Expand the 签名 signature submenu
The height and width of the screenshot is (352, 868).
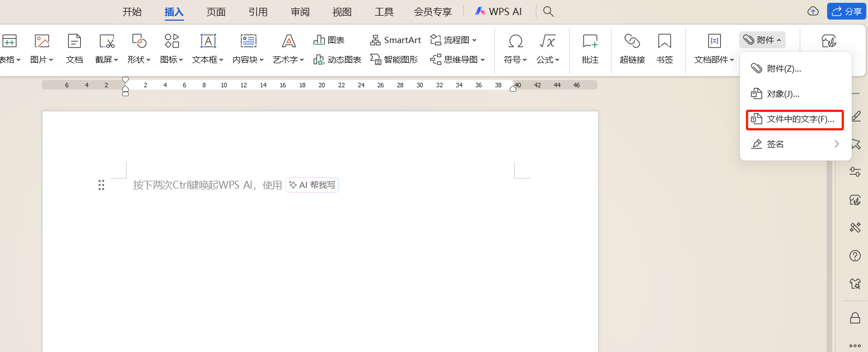tap(794, 144)
